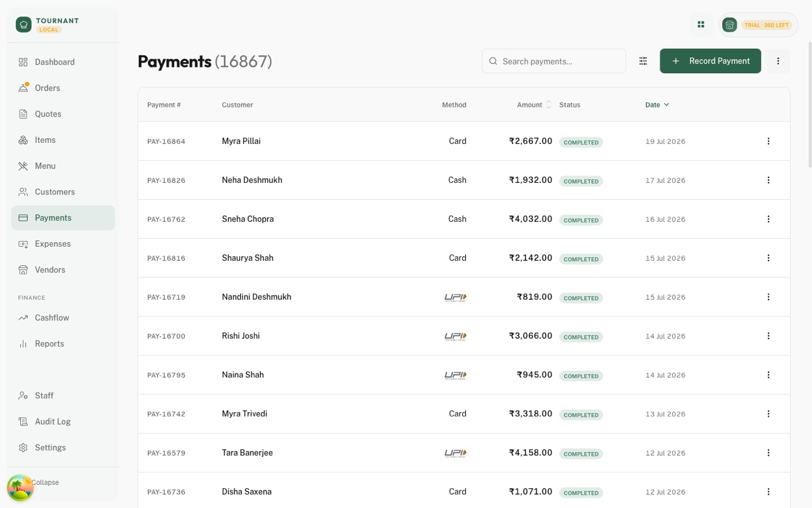Click date 19 Jul 2026
Image resolution: width=812 pixels, height=508 pixels.
tap(665, 142)
